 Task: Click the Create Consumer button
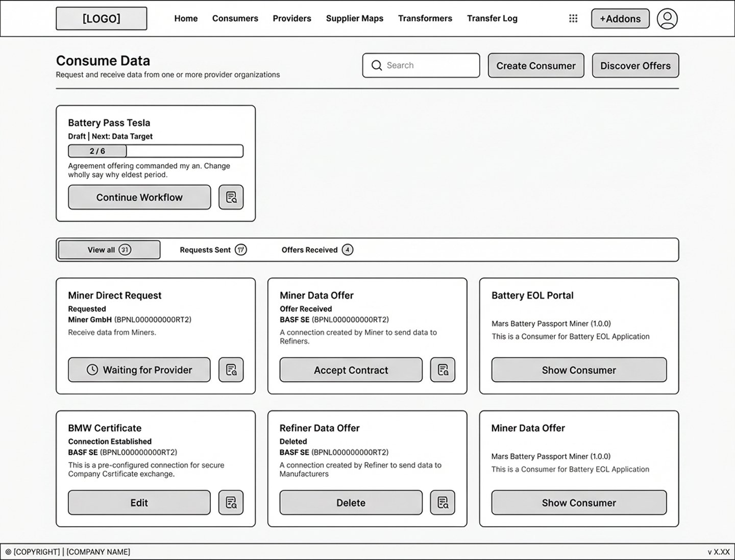click(x=536, y=65)
